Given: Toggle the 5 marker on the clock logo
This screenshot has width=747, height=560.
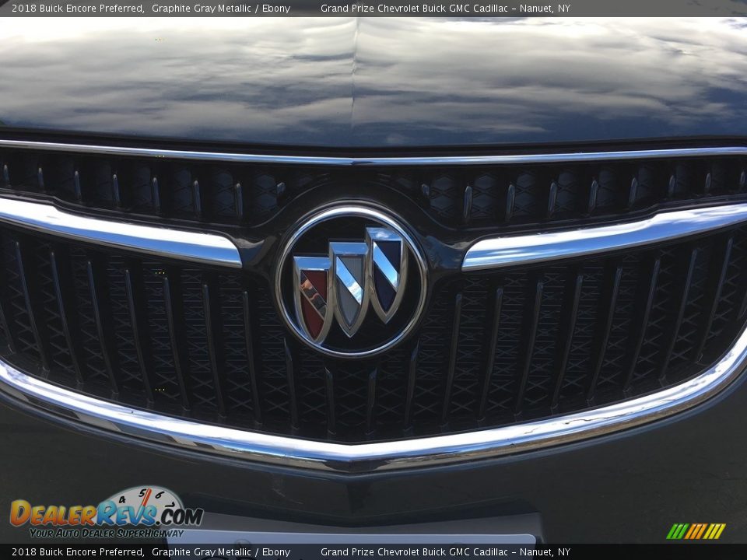Looking at the screenshot, I should point(143,493).
